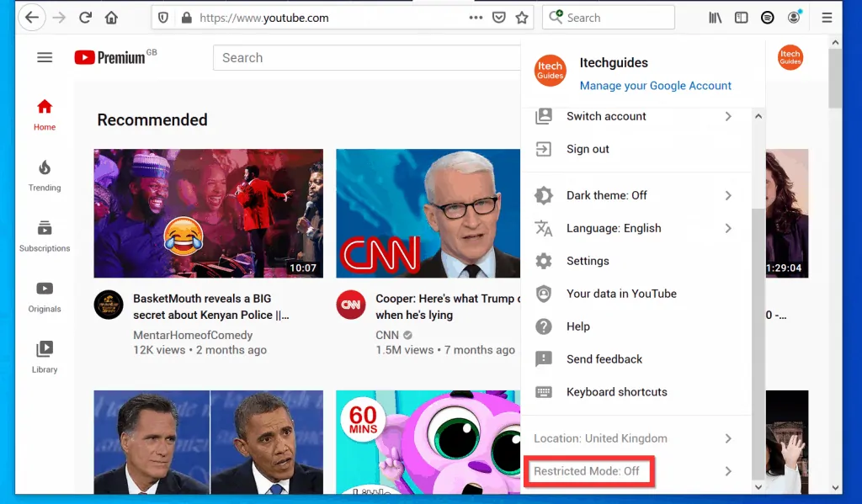
Task: Open the Restricted Mode: Off setting
Action: [636, 471]
